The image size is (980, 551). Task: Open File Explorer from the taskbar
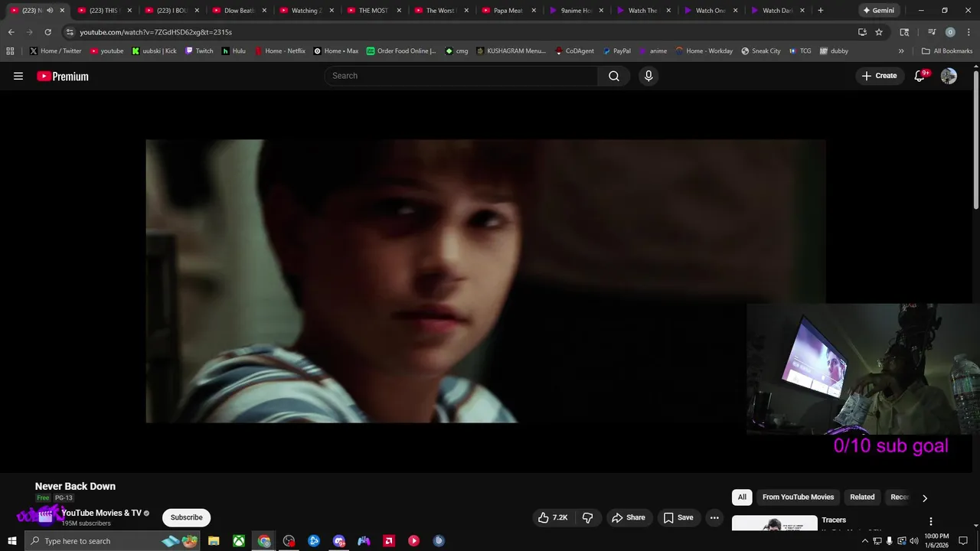pyautogui.click(x=214, y=541)
